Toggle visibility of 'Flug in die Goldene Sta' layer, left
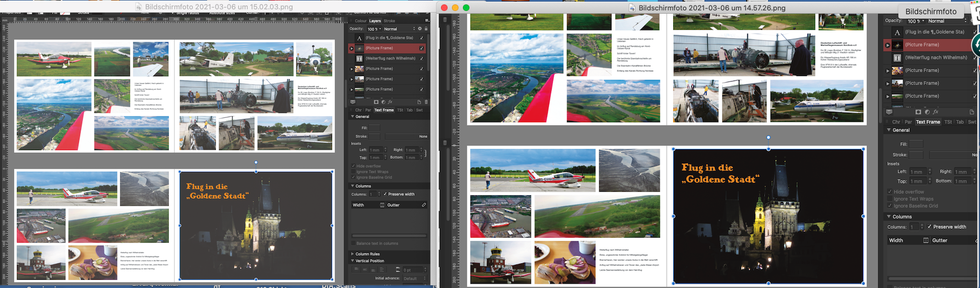Image resolution: width=980 pixels, height=288 pixels. tap(421, 38)
